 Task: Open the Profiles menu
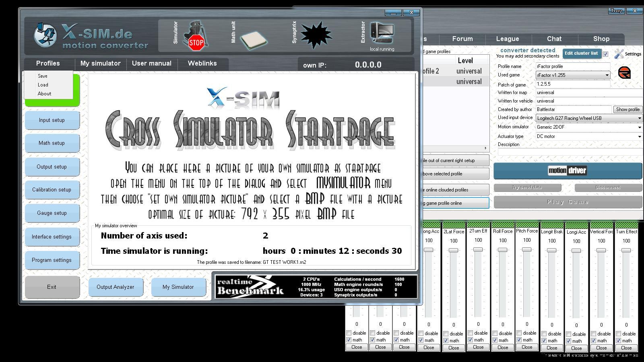tap(48, 63)
